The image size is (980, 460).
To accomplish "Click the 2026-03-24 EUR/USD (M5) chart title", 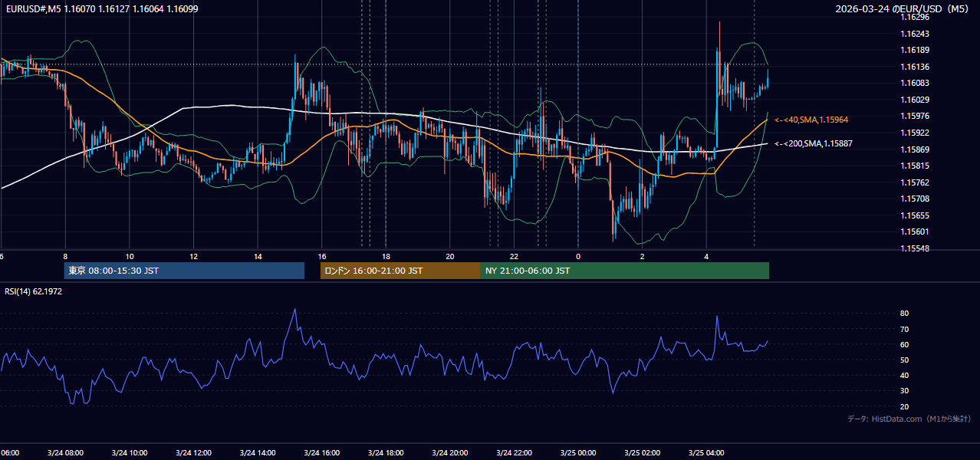I will point(903,9).
